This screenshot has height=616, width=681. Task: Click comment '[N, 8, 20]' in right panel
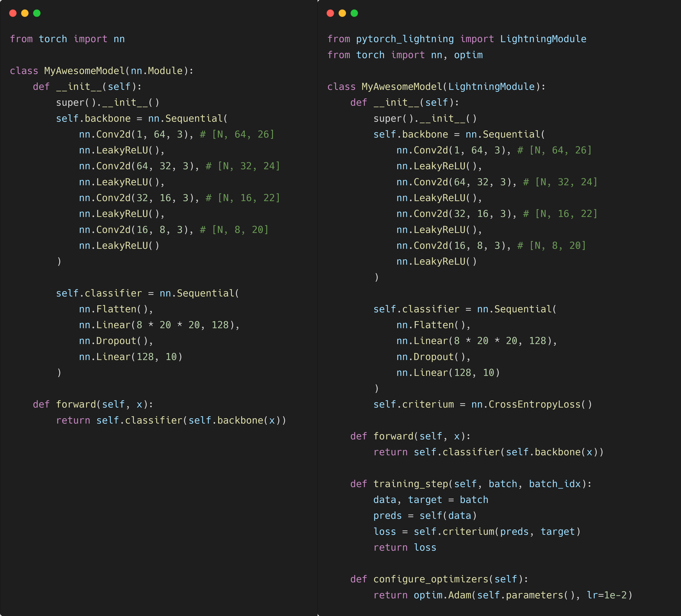557,246
